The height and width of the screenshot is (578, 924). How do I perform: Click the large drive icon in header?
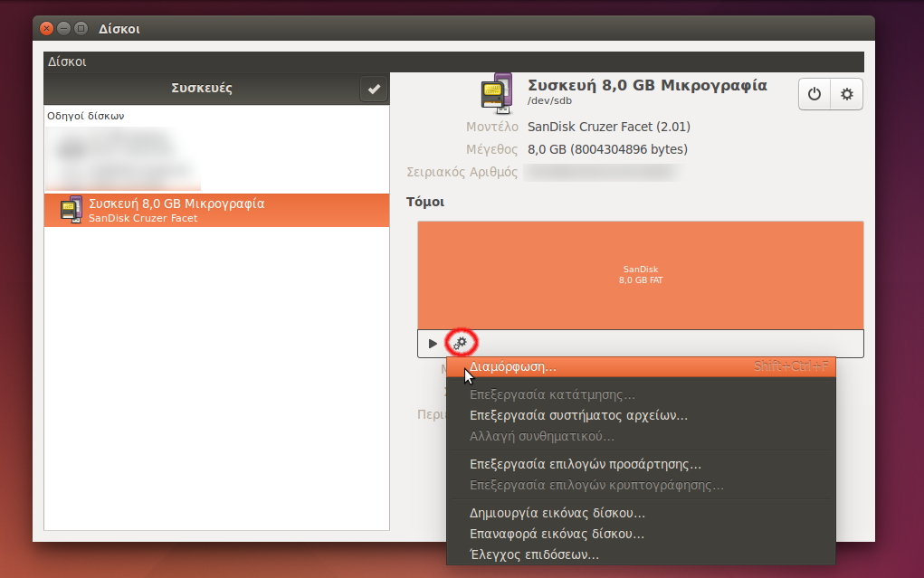(x=496, y=91)
